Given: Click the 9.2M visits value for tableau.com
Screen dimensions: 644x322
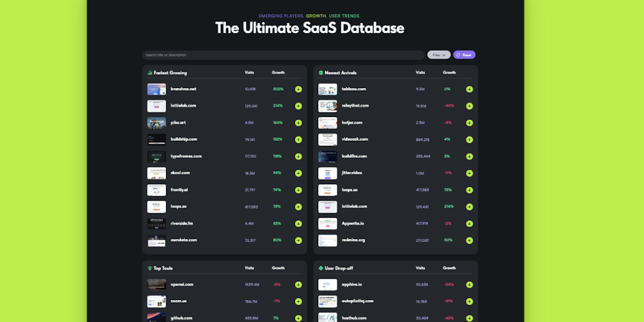Looking at the screenshot, I should (421, 89).
